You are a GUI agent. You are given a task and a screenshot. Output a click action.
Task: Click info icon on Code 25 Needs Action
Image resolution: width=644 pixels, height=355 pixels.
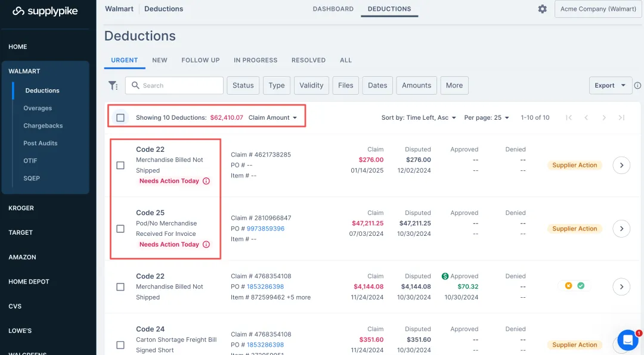[206, 244]
